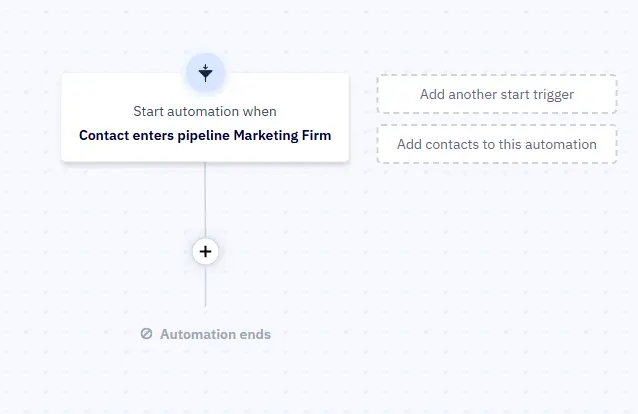Select "Start automation when" caption text
Screen dimensions: 638x414
[x=205, y=111]
